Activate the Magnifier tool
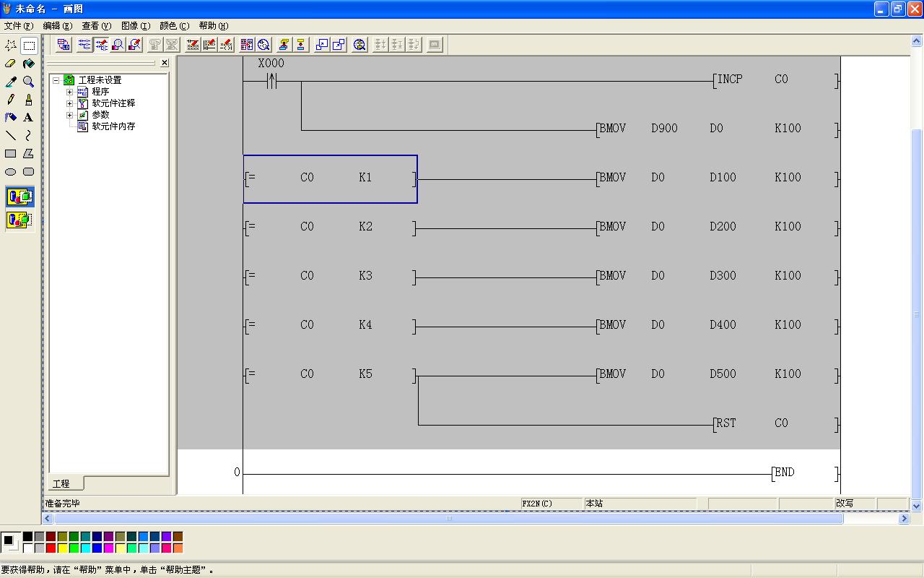This screenshot has height=578, width=924. coord(28,82)
